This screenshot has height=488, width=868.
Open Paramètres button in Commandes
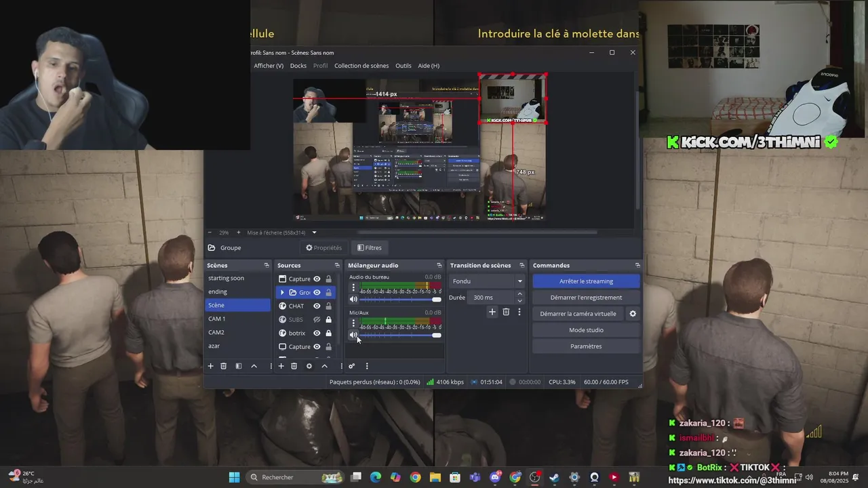(586, 346)
